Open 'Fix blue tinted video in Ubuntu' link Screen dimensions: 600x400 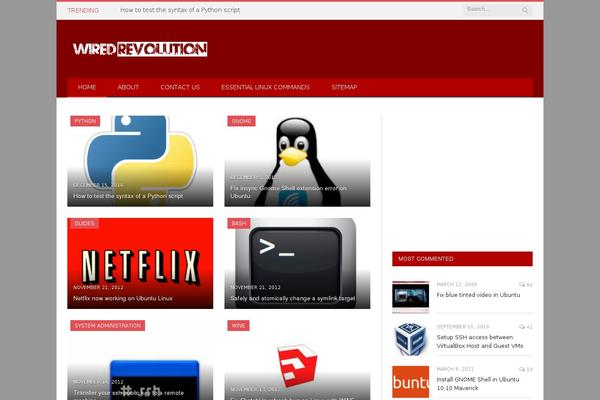tap(478, 295)
